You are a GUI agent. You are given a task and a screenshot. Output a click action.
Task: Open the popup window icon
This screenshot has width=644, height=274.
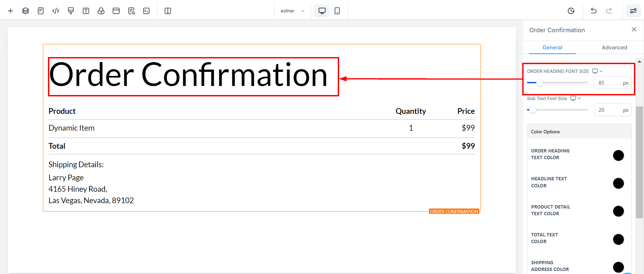pyautogui.click(x=116, y=11)
